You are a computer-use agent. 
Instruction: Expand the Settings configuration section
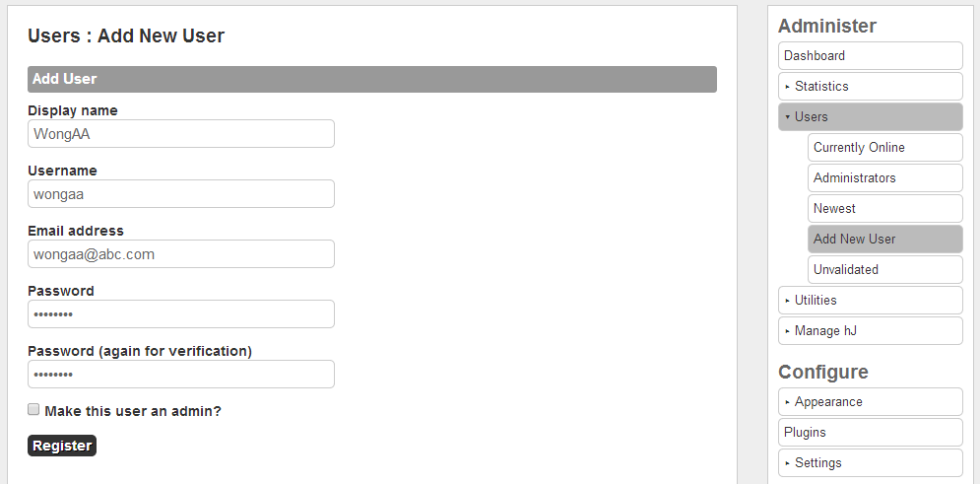click(x=788, y=463)
